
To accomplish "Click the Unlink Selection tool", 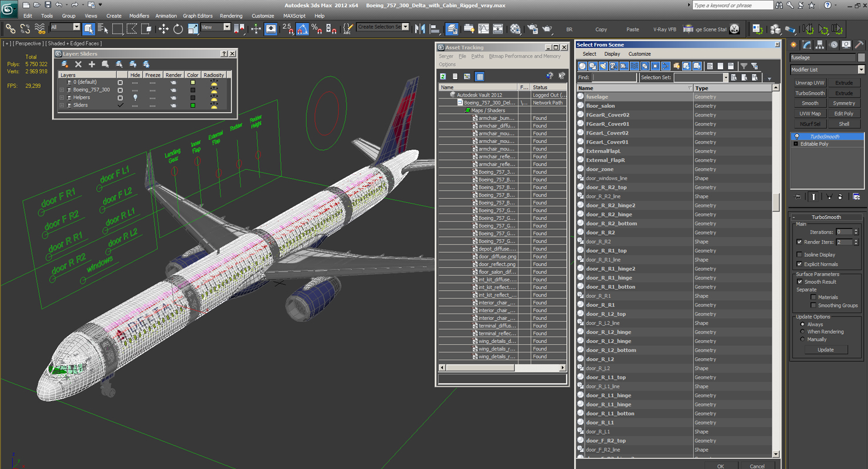I will point(25,29).
